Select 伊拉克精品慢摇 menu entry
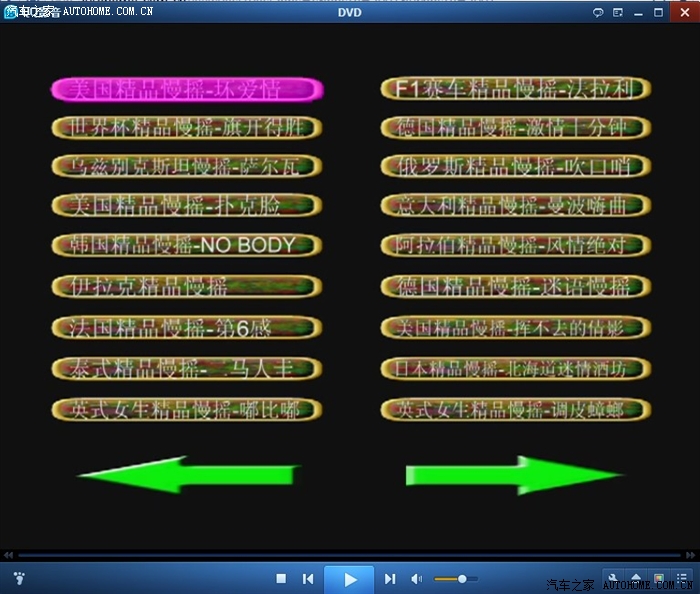Screen dimensions: 700x594 click(x=187, y=287)
